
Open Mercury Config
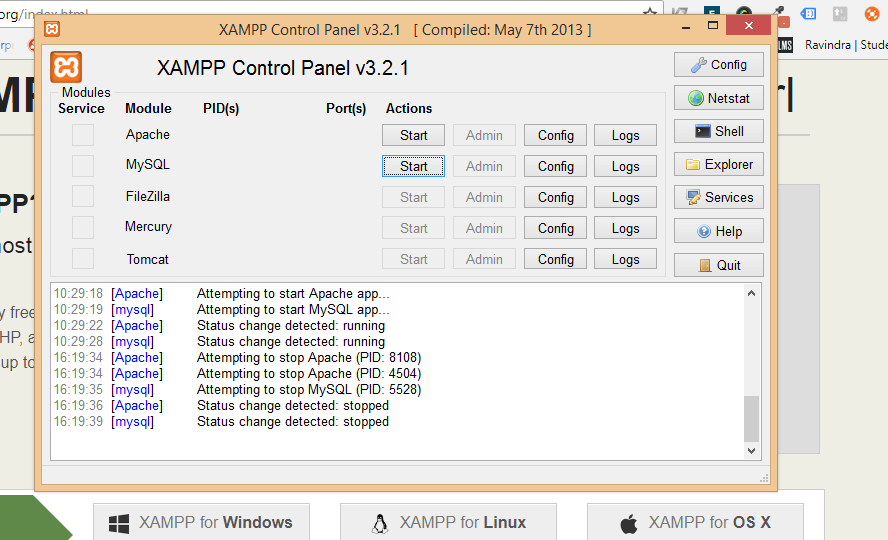tap(555, 228)
